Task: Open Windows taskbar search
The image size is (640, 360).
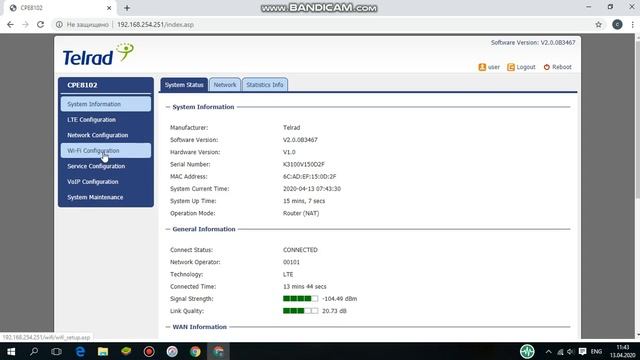Action: coord(34,351)
